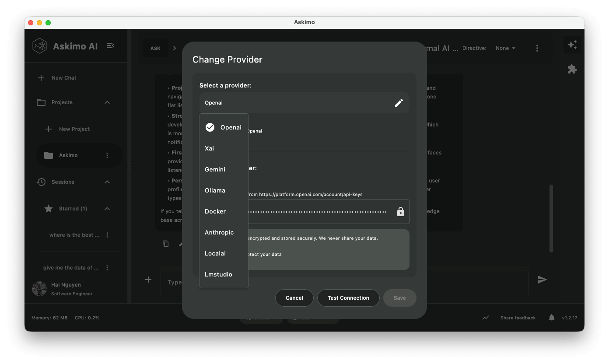Click the Save button
Screen dimensions: 609x364
tap(400, 298)
